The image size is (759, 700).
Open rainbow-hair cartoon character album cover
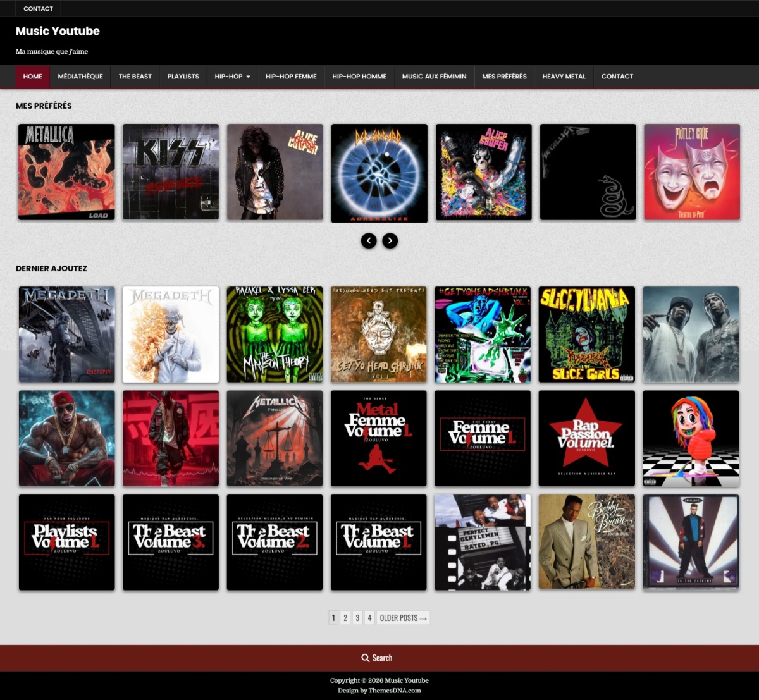(x=691, y=438)
